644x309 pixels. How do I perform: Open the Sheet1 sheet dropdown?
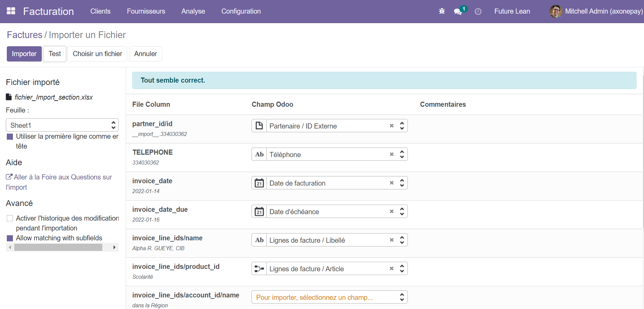[x=62, y=125]
